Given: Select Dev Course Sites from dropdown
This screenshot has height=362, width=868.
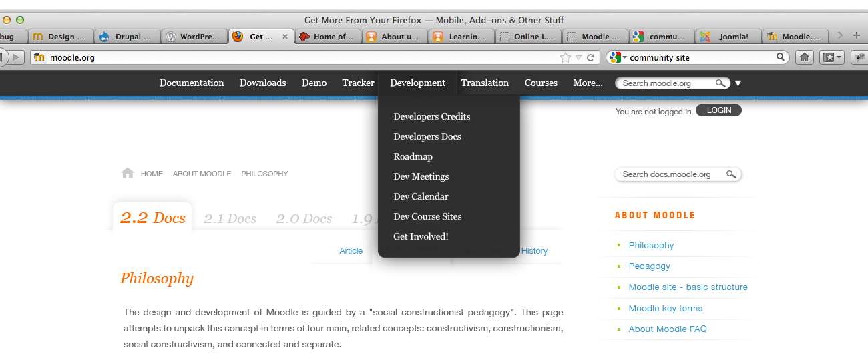Looking at the screenshot, I should click(x=427, y=216).
